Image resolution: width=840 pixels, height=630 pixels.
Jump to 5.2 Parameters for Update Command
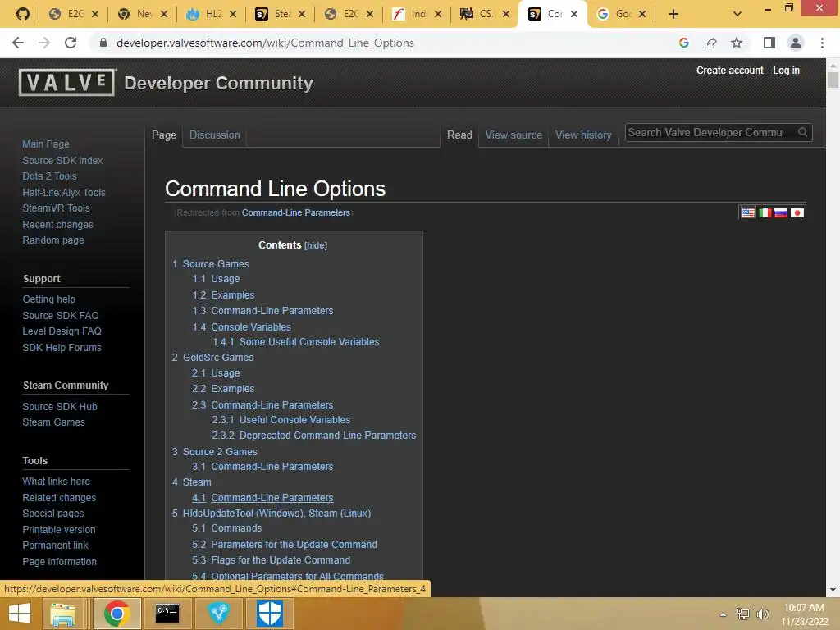click(x=285, y=545)
